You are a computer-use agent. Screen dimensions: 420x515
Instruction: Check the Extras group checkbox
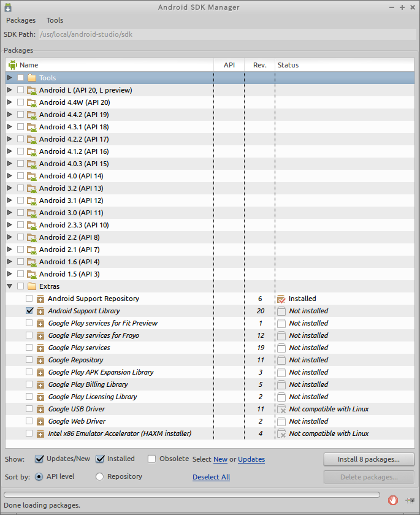(x=21, y=286)
